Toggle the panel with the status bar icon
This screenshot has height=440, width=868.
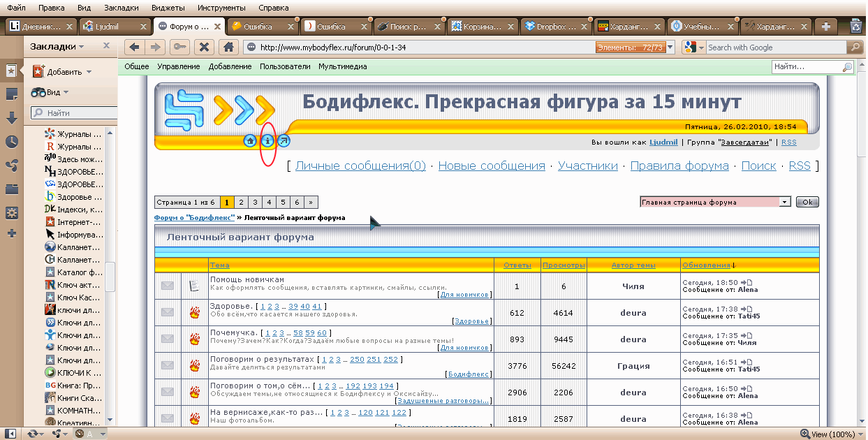coord(11,434)
